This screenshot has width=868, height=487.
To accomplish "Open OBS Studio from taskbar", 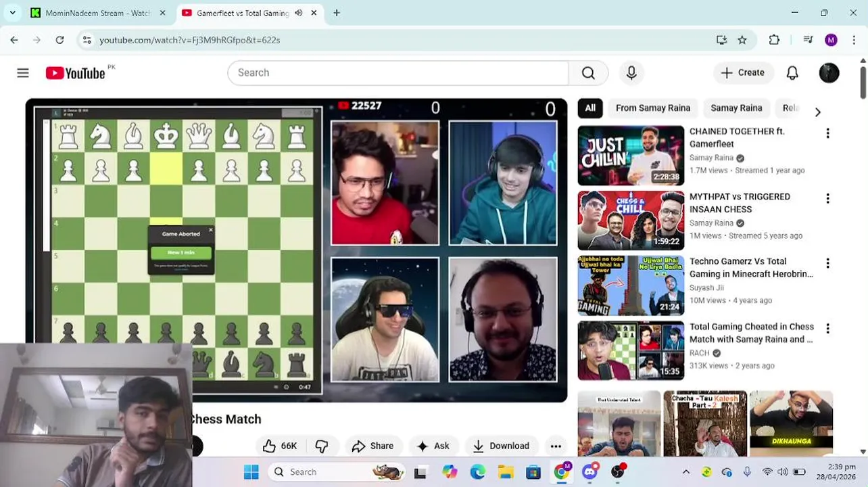I will coord(618,471).
